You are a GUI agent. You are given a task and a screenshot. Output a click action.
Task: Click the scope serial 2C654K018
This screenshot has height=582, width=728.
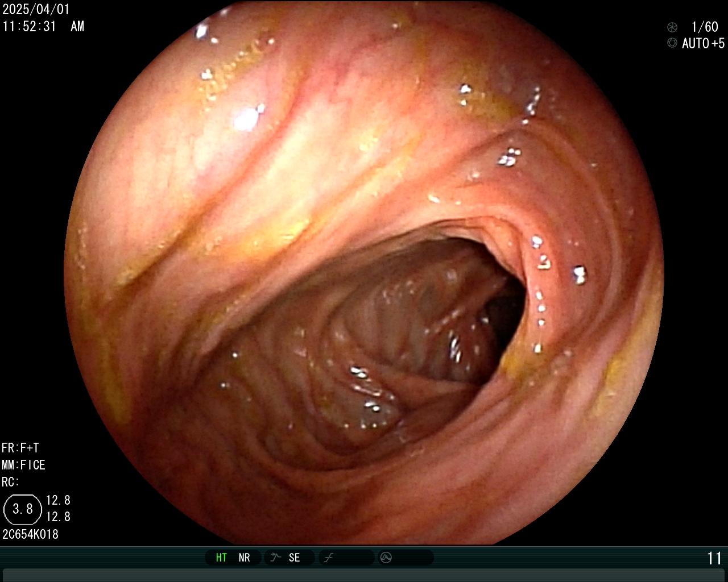[x=30, y=534]
